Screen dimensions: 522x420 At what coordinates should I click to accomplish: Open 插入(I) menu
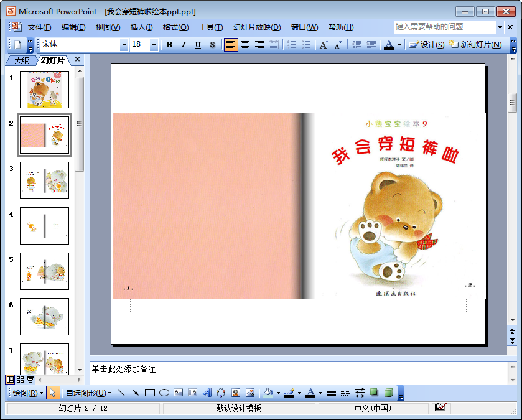pyautogui.click(x=141, y=27)
